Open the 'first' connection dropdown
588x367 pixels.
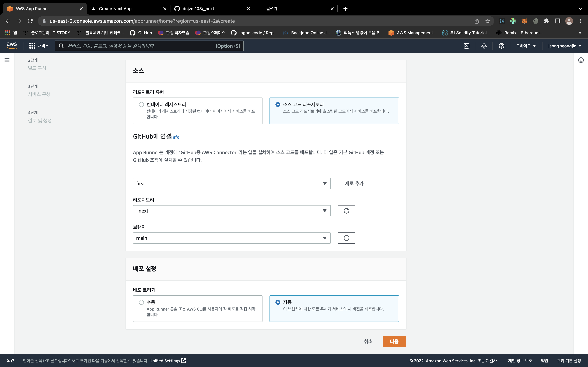(x=231, y=183)
